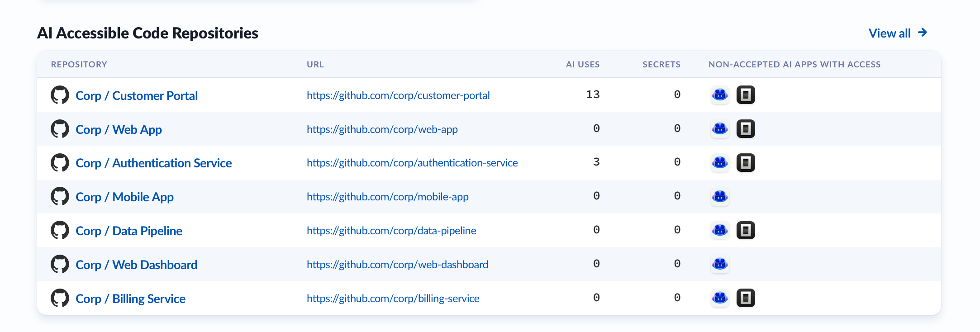Click the black square app icon for Web App
The height and width of the screenshot is (332, 980).
[x=746, y=129]
